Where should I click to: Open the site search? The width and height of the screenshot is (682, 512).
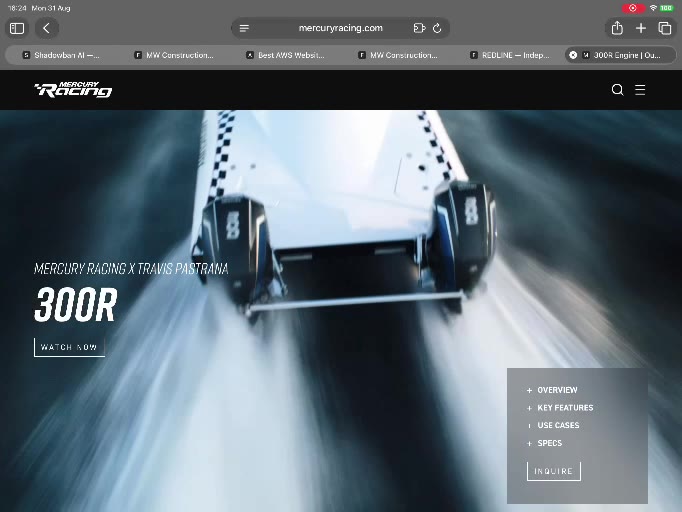[617, 90]
